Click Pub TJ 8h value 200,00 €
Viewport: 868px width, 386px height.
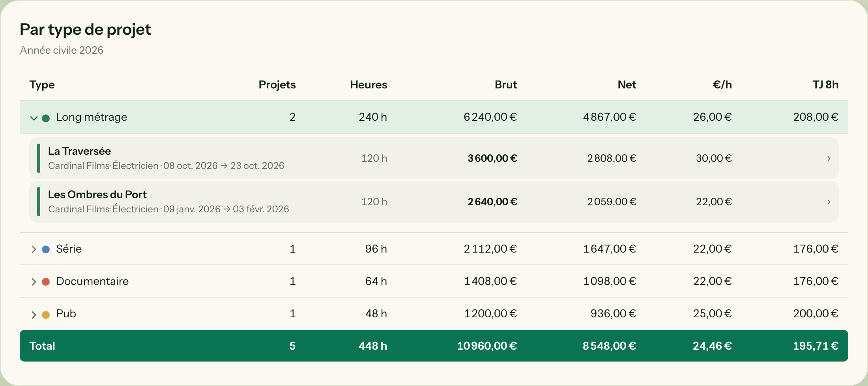click(x=816, y=313)
